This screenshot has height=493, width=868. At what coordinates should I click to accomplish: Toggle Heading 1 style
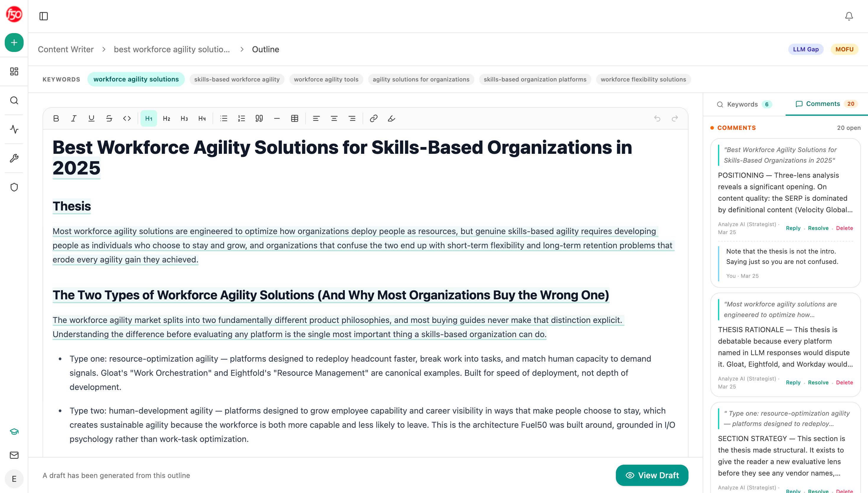point(149,118)
